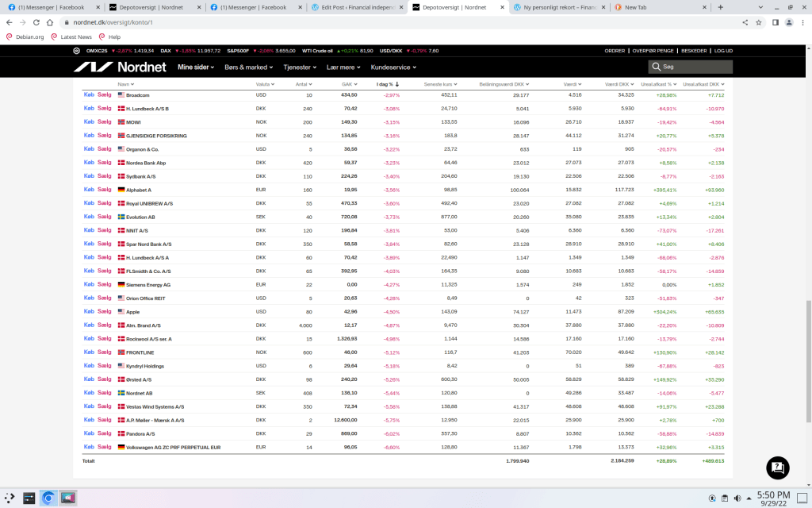Sort table by I dag % column
812x508 pixels.
pos(387,83)
